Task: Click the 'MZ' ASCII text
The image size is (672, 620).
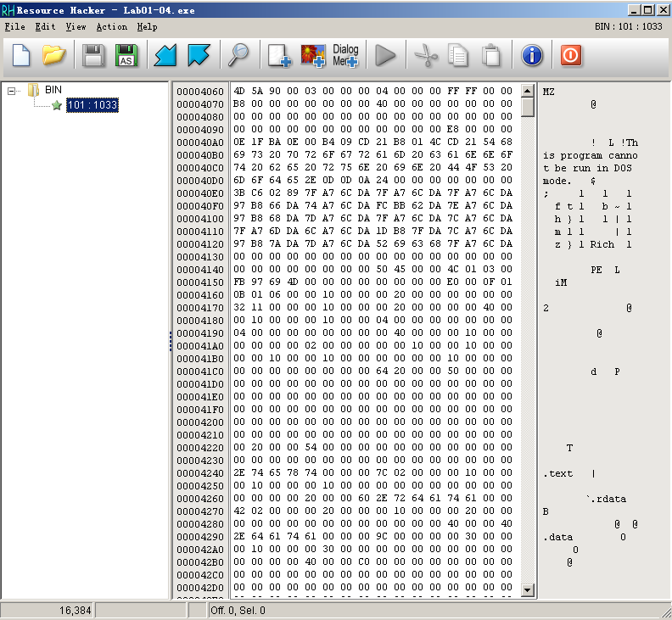Action: tap(549, 92)
